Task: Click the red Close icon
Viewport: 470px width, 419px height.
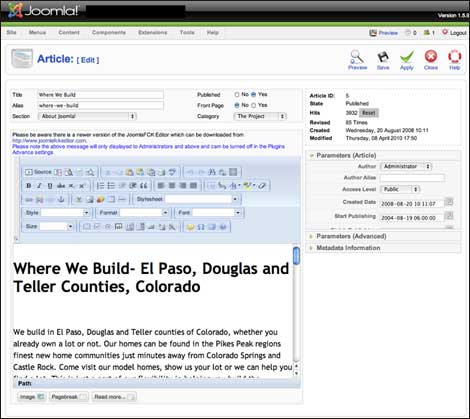Action: (431, 60)
